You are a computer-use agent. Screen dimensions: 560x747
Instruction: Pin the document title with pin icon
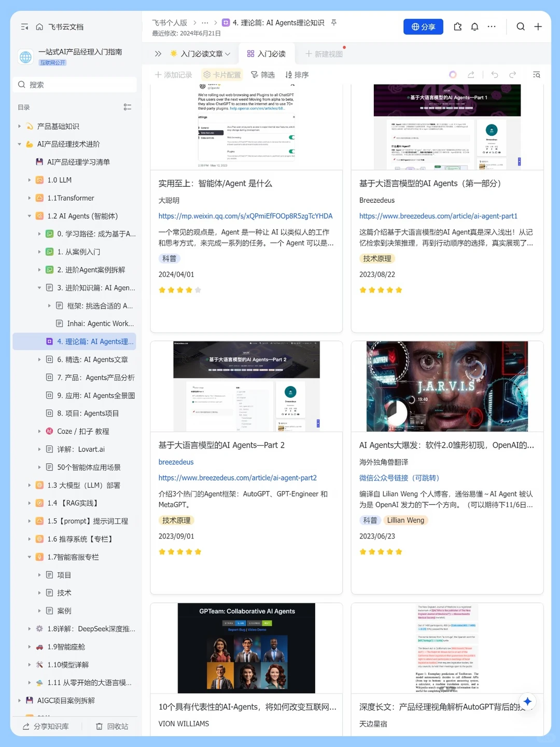[334, 22]
